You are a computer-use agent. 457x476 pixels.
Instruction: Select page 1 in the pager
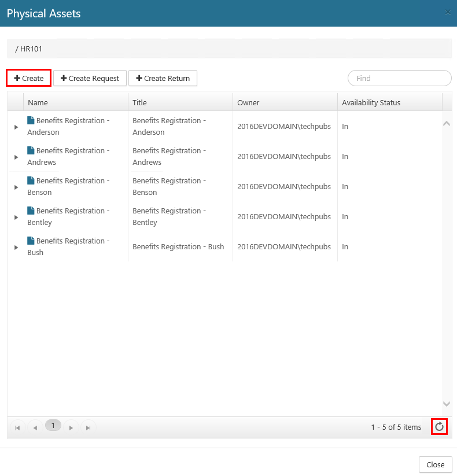click(53, 426)
